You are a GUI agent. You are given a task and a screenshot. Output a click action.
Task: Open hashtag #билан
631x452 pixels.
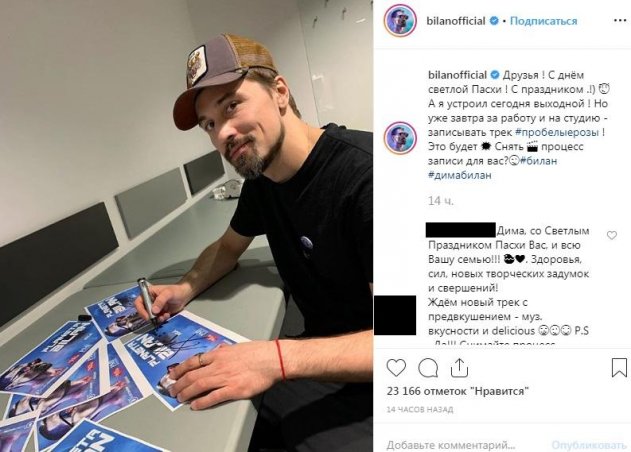click(538, 161)
